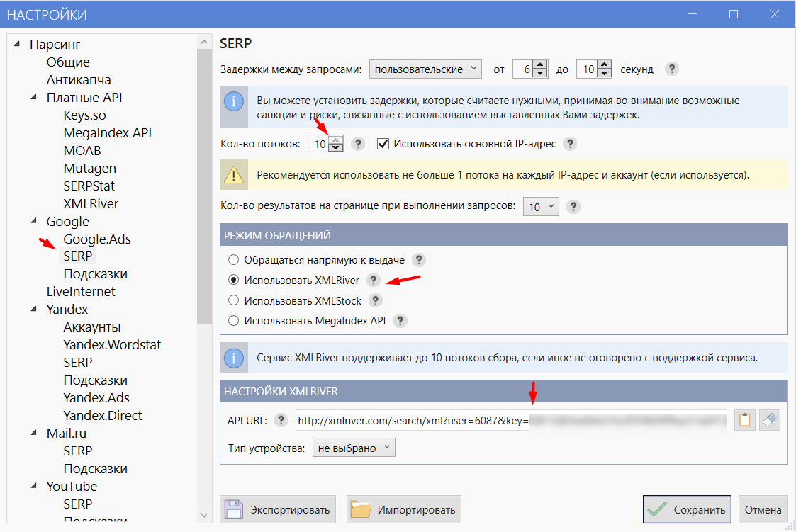Select direct access to SERP radio
Viewport: 796px width, 532px height.
pyautogui.click(x=233, y=260)
